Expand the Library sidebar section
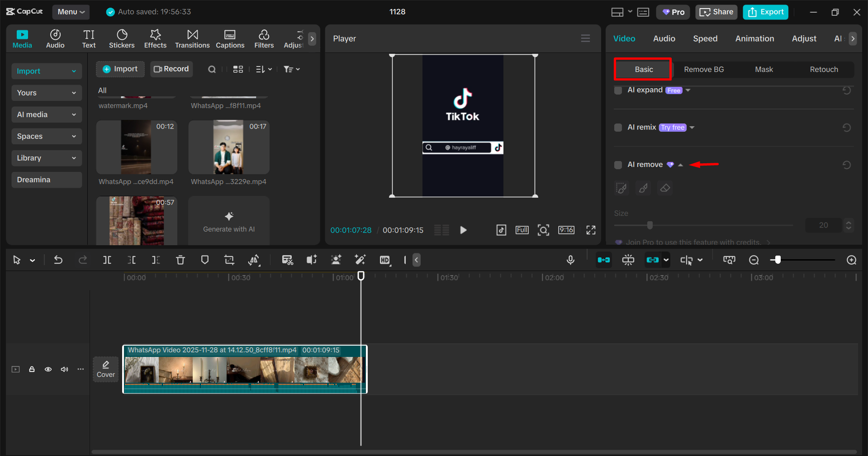 (x=46, y=158)
